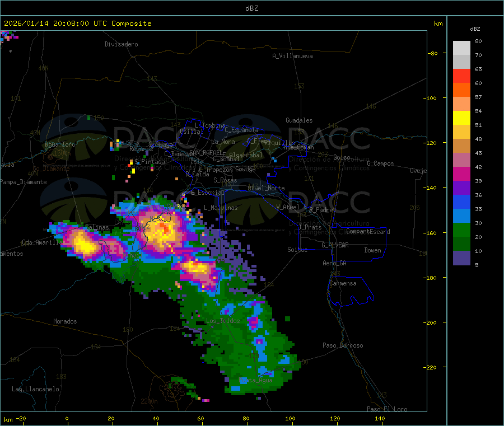Select the 51-54 dBZ yellow legend swatch
This screenshot has height=426, width=504.
(x=461, y=118)
